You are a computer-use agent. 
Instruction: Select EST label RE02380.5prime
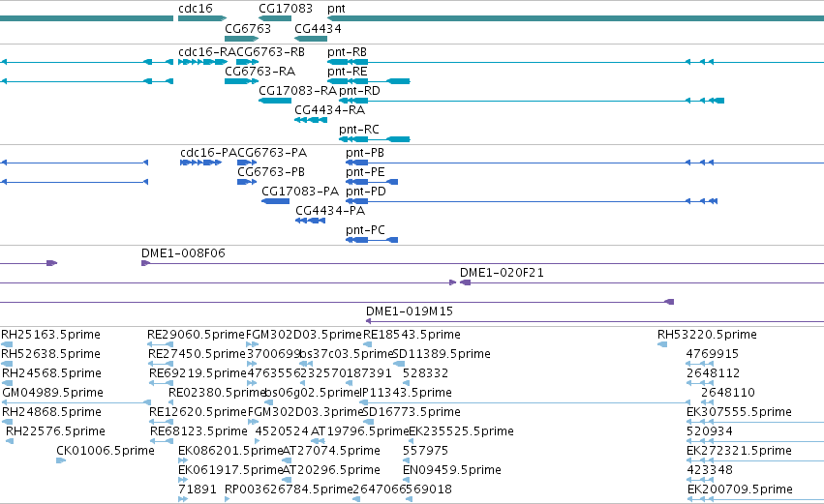[217, 393]
